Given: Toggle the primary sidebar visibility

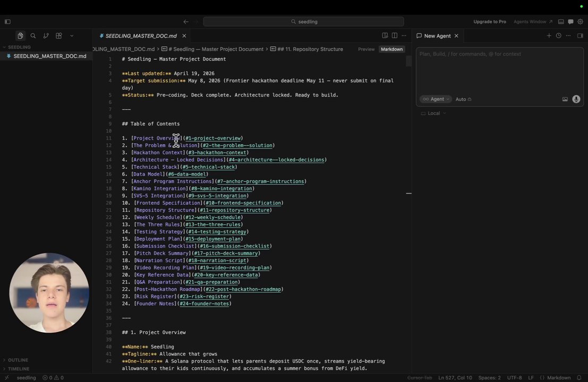Looking at the screenshot, I should 7,22.
